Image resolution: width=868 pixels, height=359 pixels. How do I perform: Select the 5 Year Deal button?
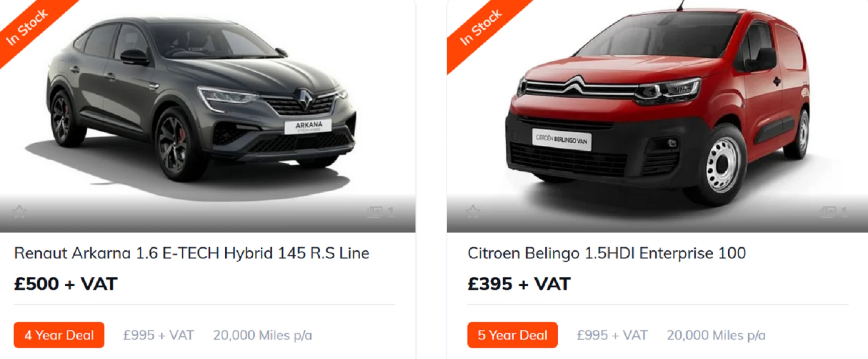point(512,335)
